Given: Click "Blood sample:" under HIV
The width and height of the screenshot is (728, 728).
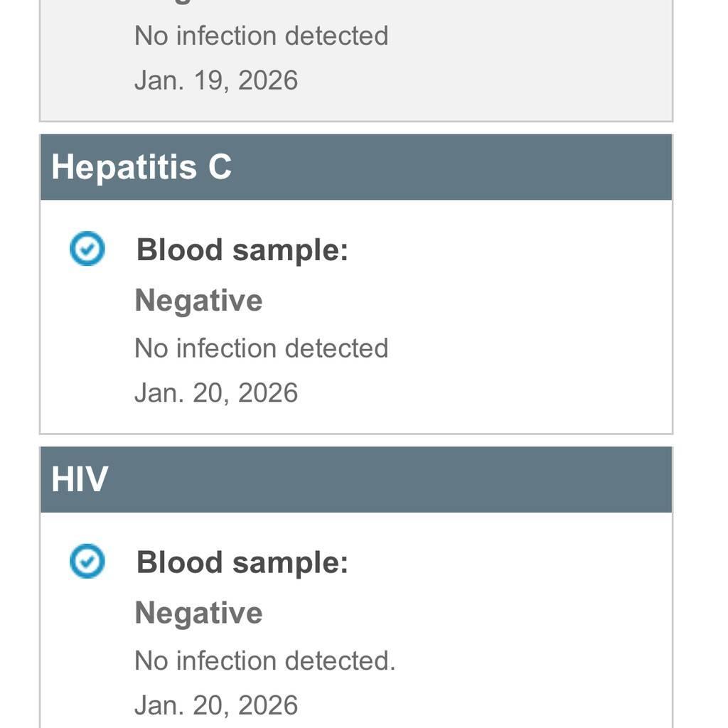Looking at the screenshot, I should (x=242, y=562).
